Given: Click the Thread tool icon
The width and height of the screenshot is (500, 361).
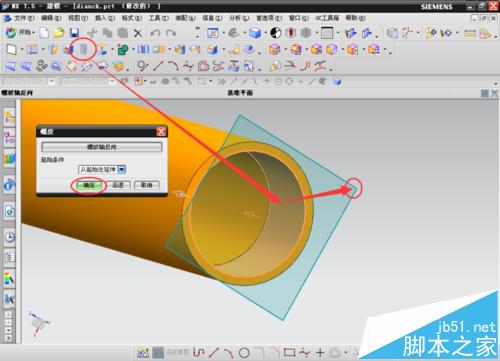Looking at the screenshot, I should click(x=83, y=50).
